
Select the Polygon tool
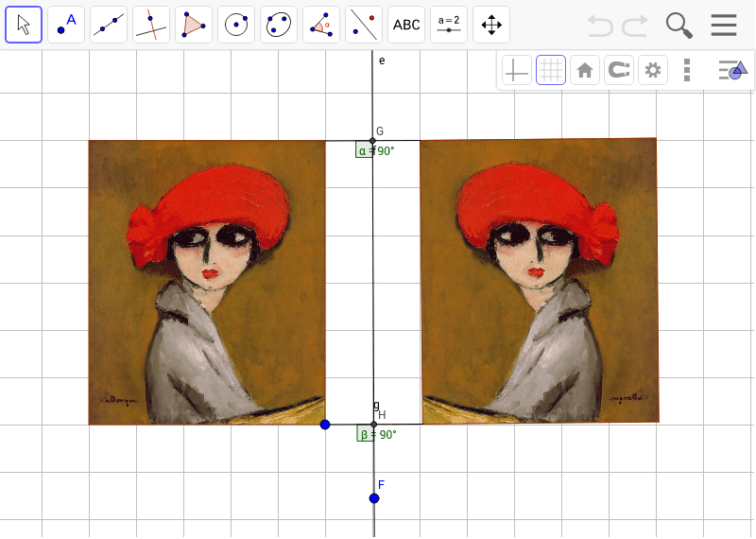[x=194, y=25]
